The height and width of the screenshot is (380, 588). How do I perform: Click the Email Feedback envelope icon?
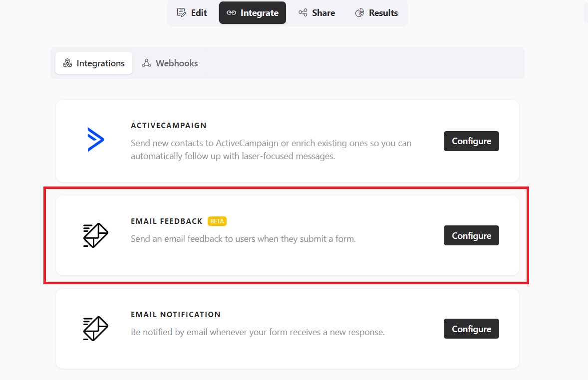[95, 235]
